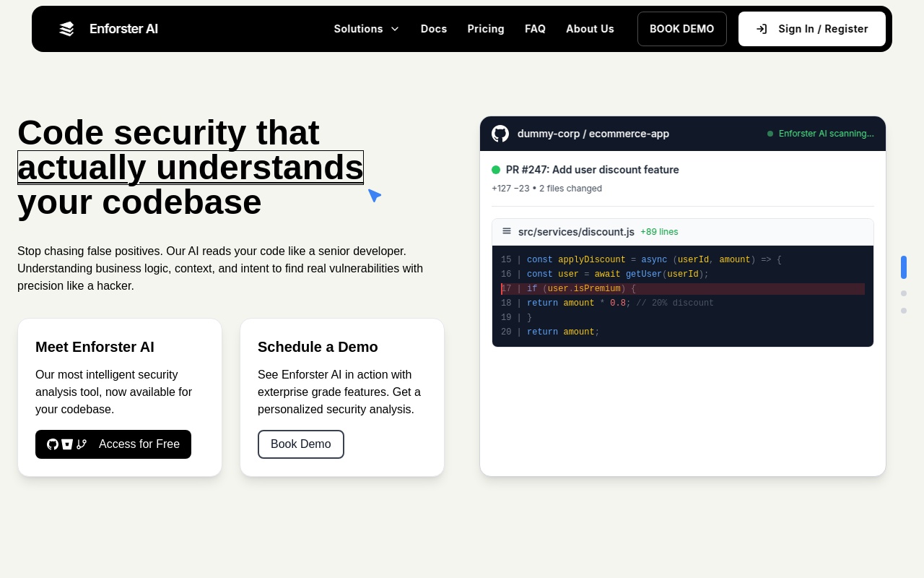Click the git branch icon in Access for Free
Image resolution: width=924 pixels, height=578 pixels.
(82, 444)
